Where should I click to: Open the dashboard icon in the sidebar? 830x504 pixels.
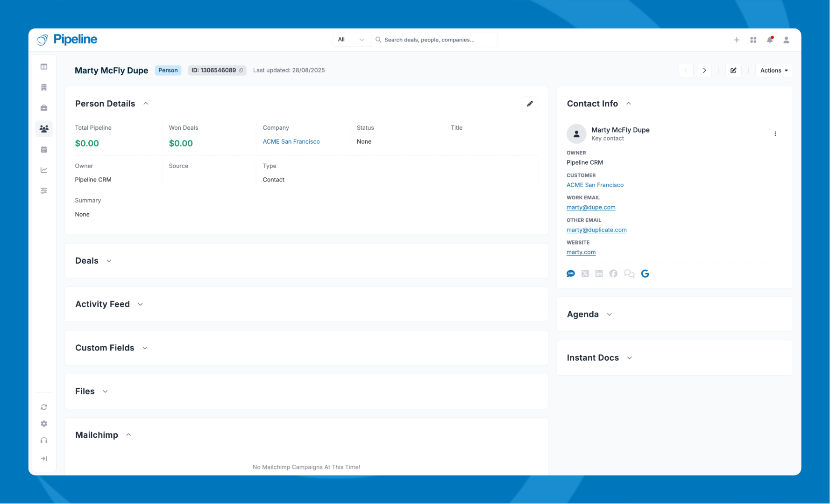(44, 67)
